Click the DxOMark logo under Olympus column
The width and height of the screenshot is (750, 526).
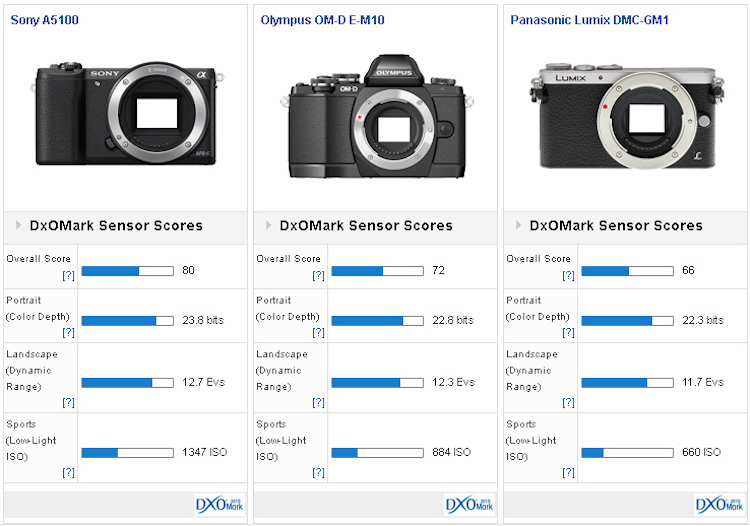[467, 504]
